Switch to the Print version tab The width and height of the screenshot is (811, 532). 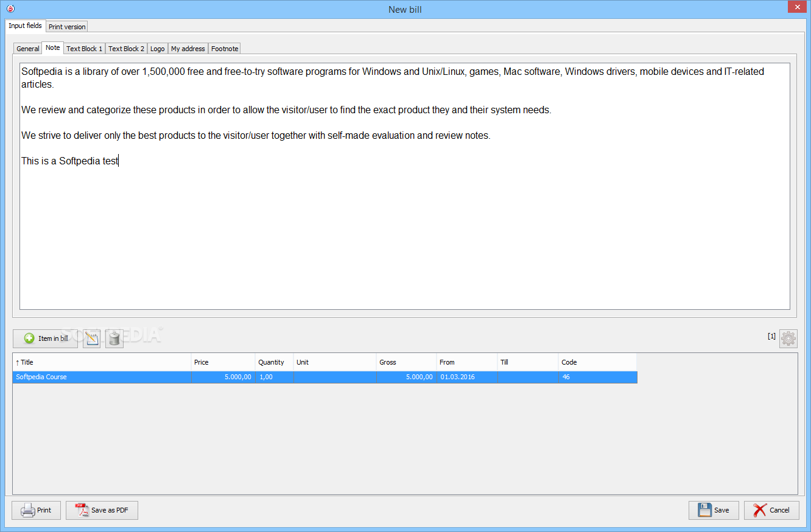[x=67, y=27]
